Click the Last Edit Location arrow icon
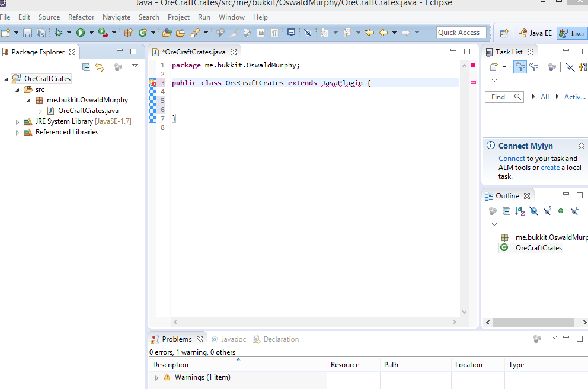This screenshot has width=588, height=389. click(369, 33)
